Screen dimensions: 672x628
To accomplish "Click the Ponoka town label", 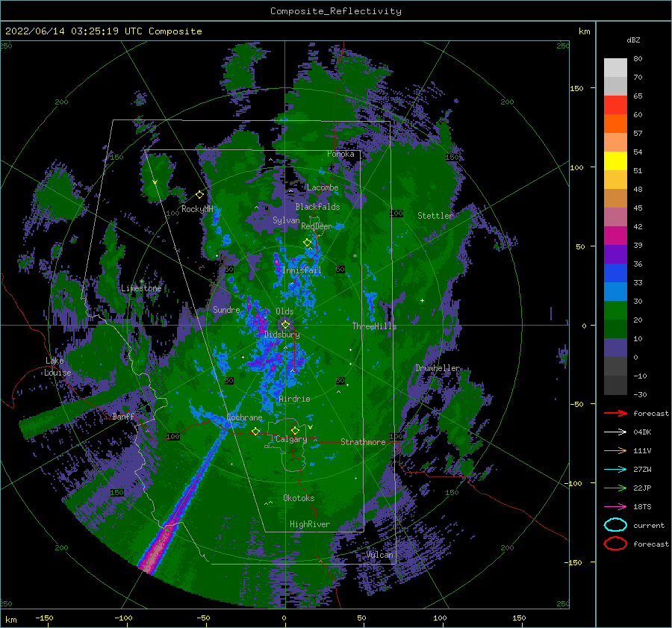I will (x=340, y=154).
